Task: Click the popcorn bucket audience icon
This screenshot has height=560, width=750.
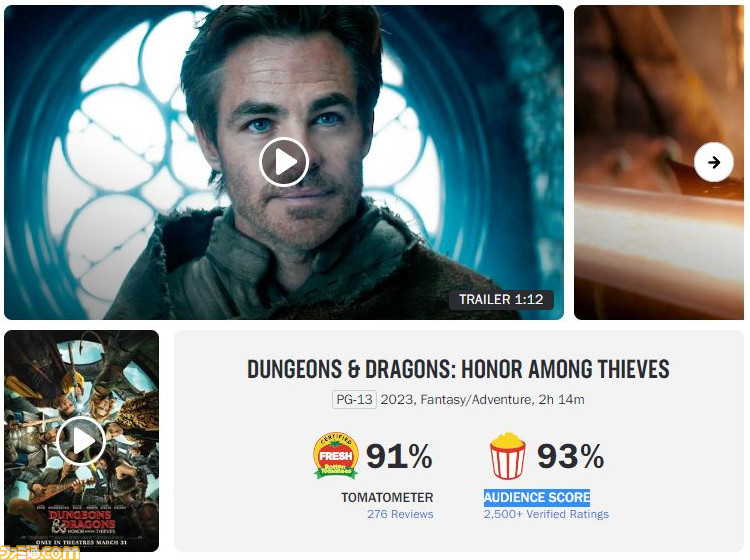Action: pos(507,456)
